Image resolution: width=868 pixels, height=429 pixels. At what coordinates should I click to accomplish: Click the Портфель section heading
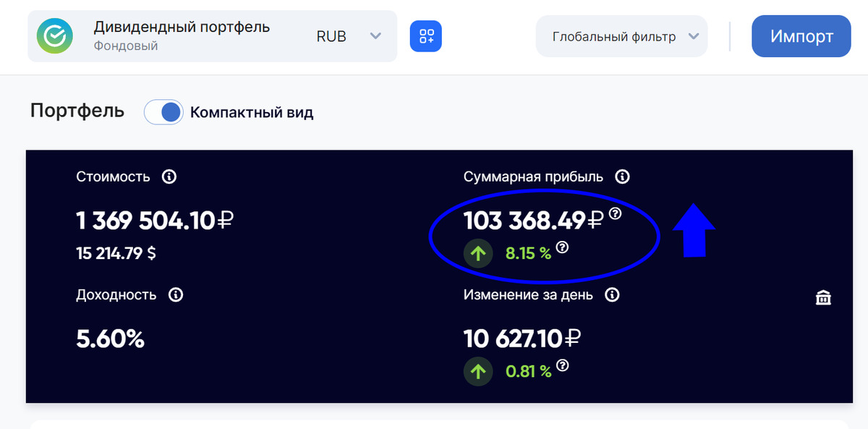pos(77,111)
